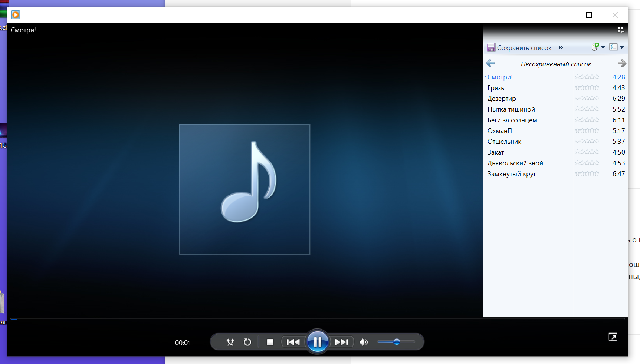Click the seek progress bar
This screenshot has width=640, height=364.
tap(318, 319)
